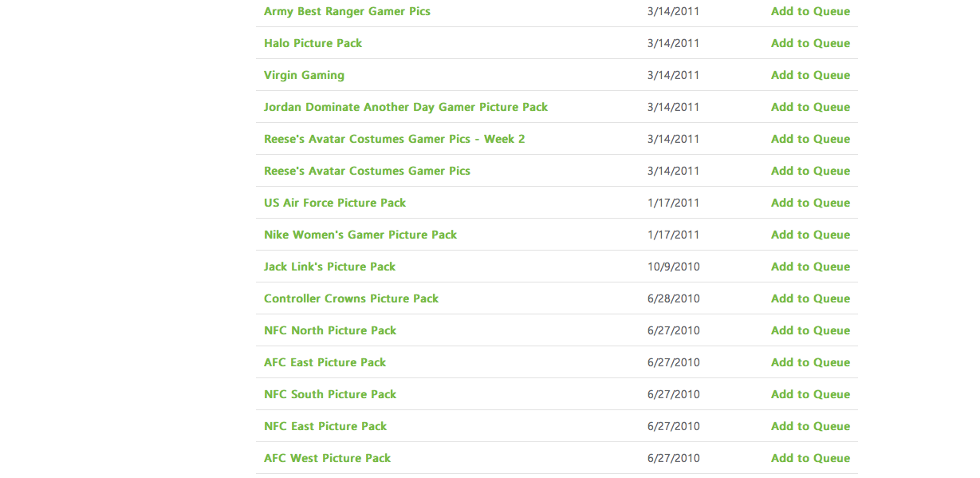Viewport: 980px width, 478px height.
Task: Open the Controller Crowns Picture Pack
Action: coord(351,298)
